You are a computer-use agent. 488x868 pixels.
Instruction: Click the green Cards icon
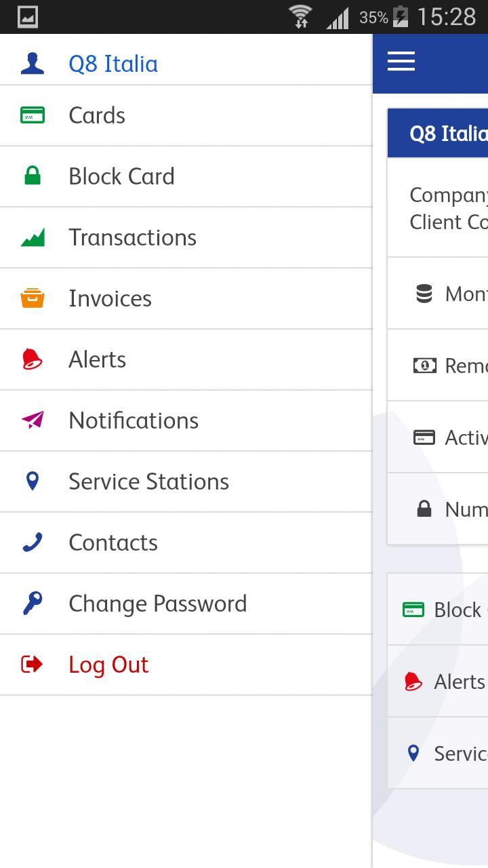pyautogui.click(x=33, y=115)
